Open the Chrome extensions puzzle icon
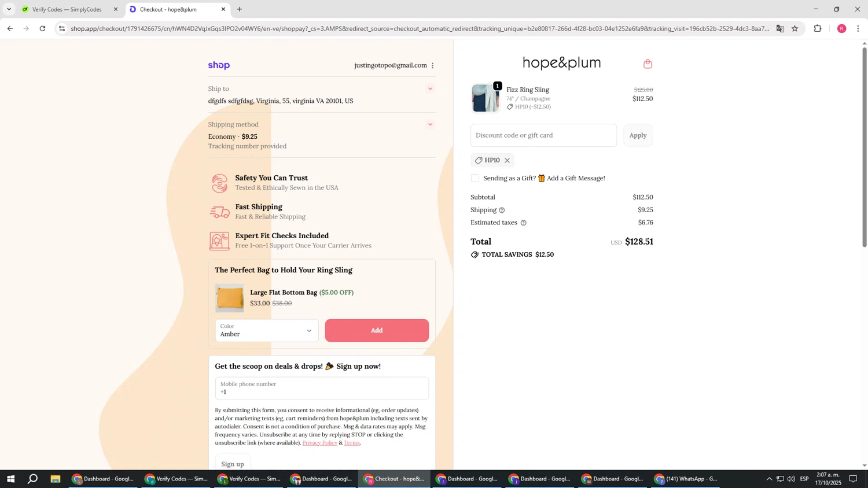Screen dimensions: 868x488 coord(818,28)
